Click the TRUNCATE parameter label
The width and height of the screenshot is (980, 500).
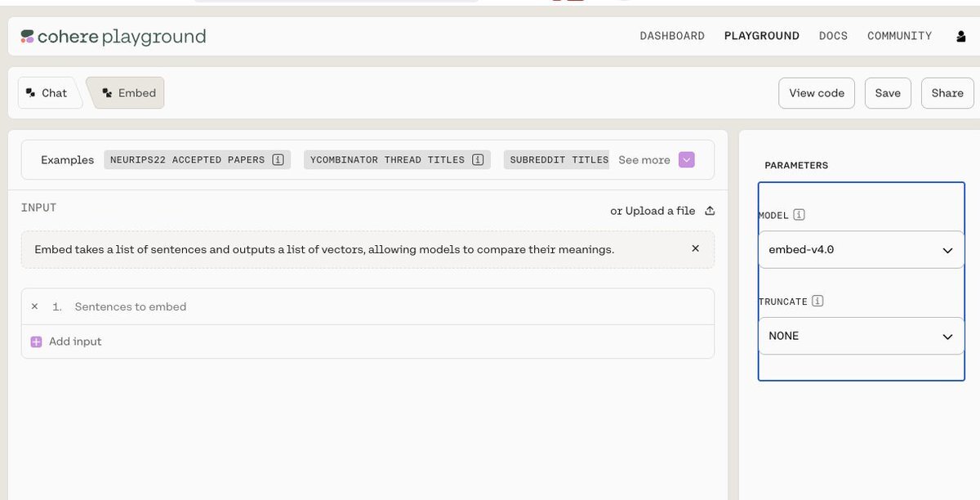click(x=783, y=301)
